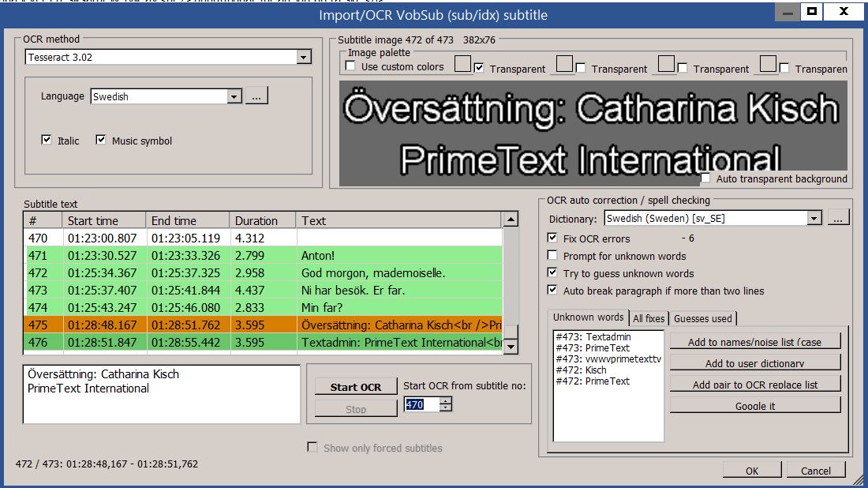868x488 pixels.
Task: Click the # column header
Action: [43, 220]
